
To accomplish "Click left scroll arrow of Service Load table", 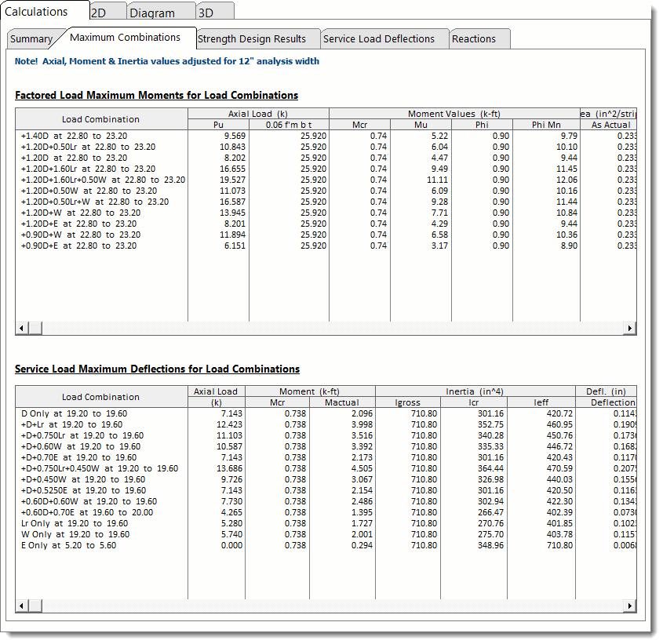I will 21,606.
